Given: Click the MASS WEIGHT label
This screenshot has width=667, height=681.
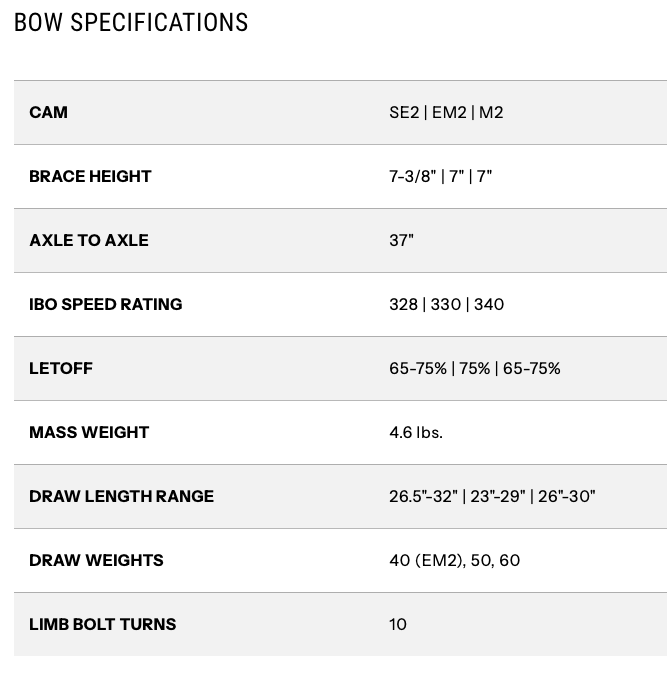Looking at the screenshot, I should (x=88, y=432).
